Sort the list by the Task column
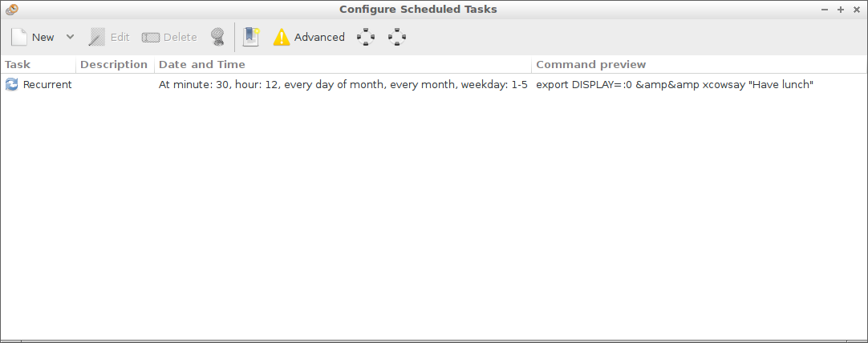 pyautogui.click(x=39, y=64)
